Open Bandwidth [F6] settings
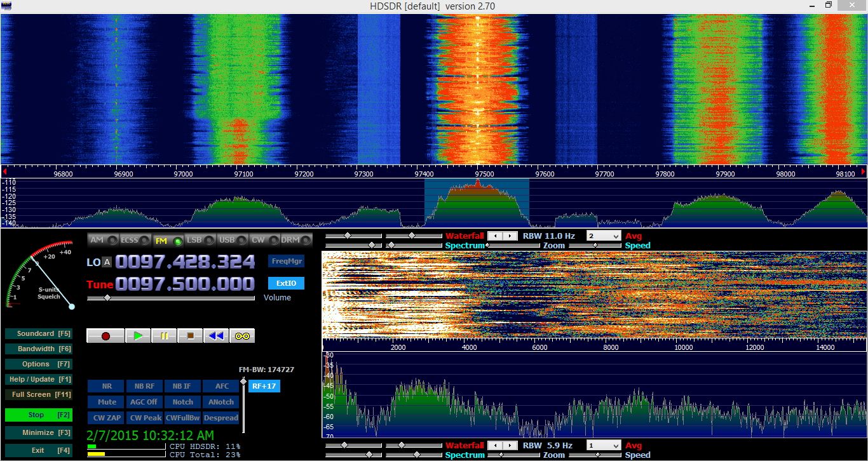The image size is (868, 461). (38, 349)
